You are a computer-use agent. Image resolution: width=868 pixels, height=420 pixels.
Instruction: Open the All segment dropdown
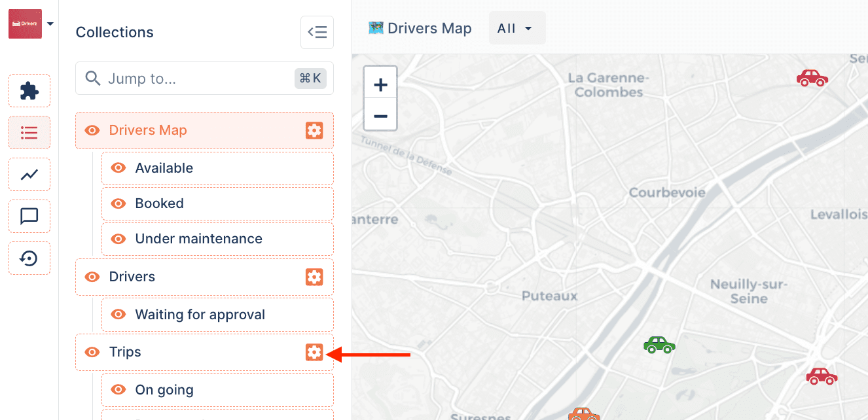pyautogui.click(x=516, y=28)
